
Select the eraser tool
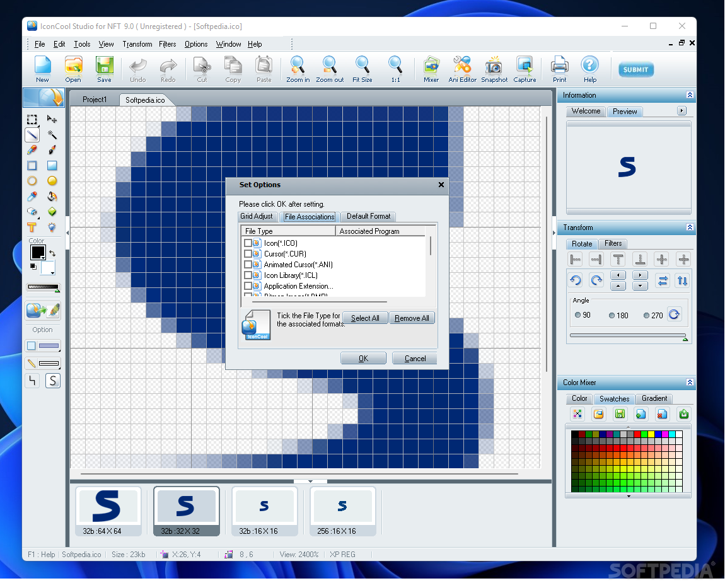pos(32,212)
